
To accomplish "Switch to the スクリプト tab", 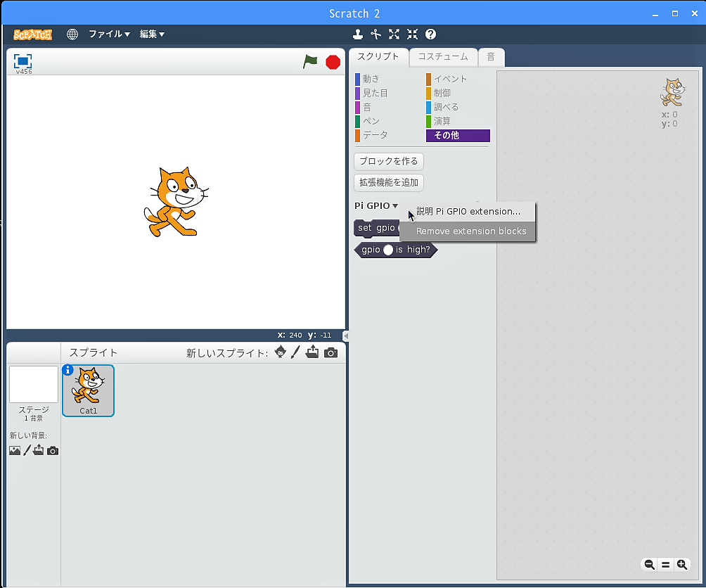I will point(378,57).
